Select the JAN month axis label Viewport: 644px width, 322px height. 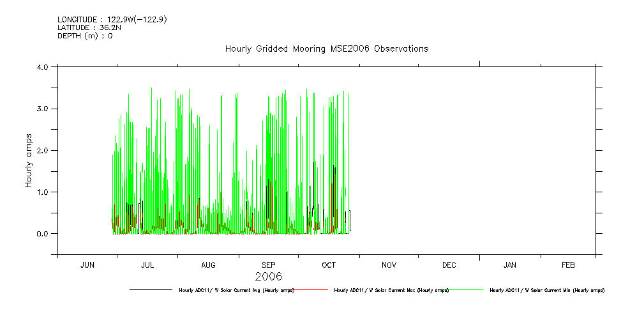510,264
